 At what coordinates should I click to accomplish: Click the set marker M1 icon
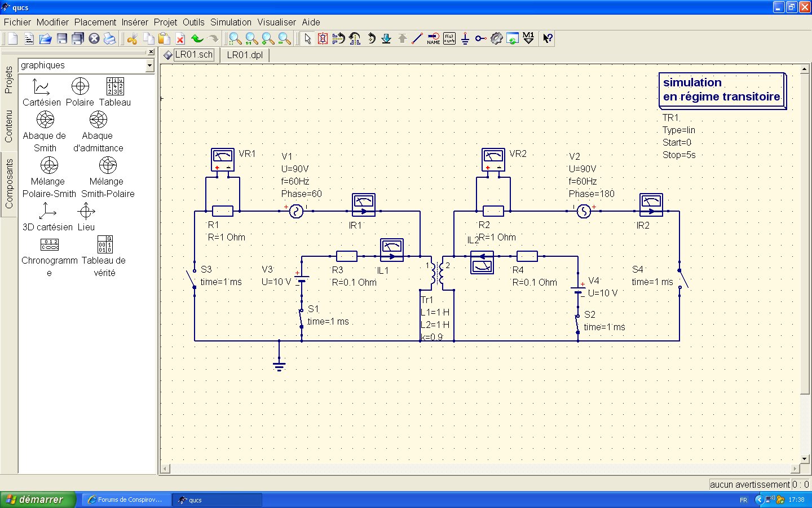528,38
